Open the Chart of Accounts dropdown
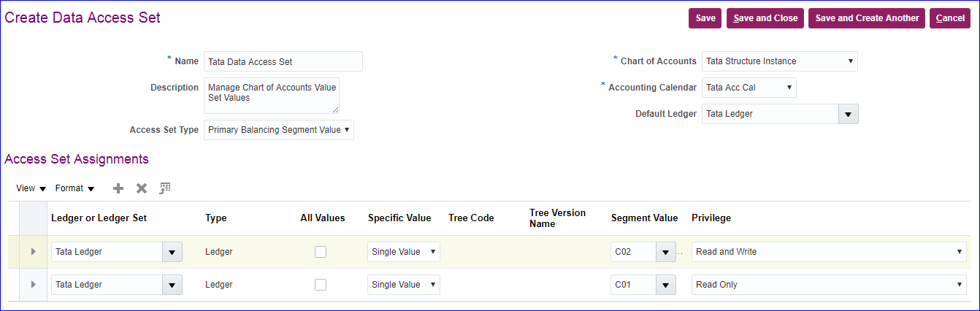Viewport: 980px width, 311px height. pyautogui.click(x=779, y=61)
